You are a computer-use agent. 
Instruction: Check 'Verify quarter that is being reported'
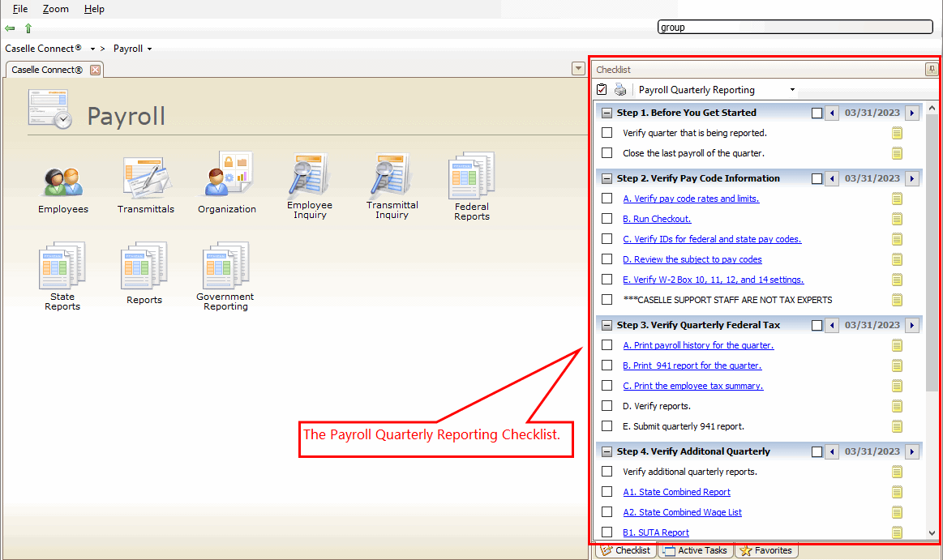coord(607,133)
